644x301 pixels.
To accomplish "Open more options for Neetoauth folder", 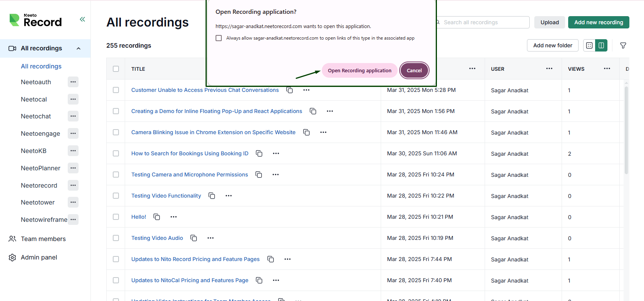I will point(73,82).
